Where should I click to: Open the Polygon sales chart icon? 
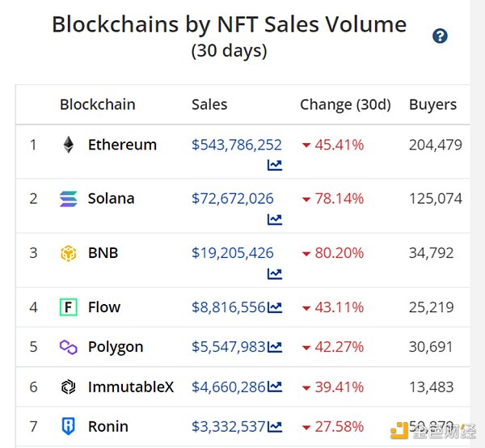[x=275, y=347]
